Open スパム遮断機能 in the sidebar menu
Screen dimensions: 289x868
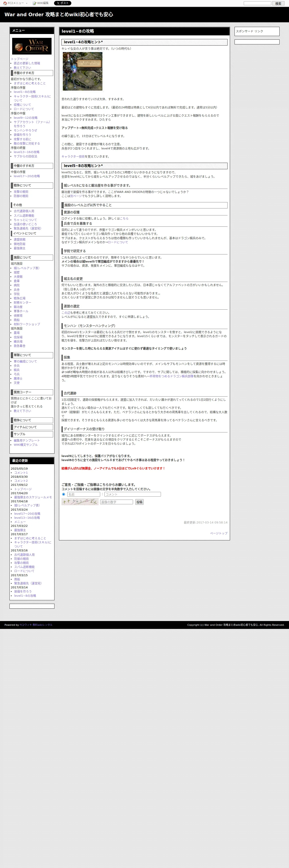pos(24,216)
